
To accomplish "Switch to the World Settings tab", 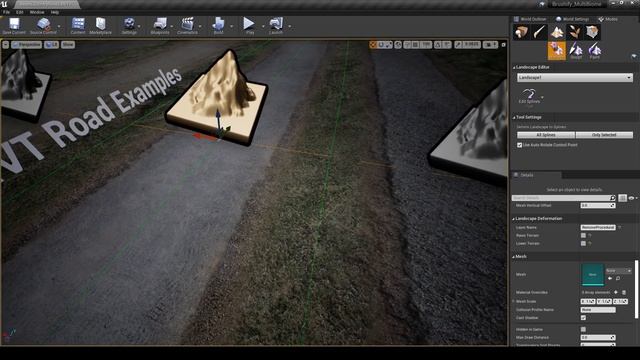I will coord(572,19).
